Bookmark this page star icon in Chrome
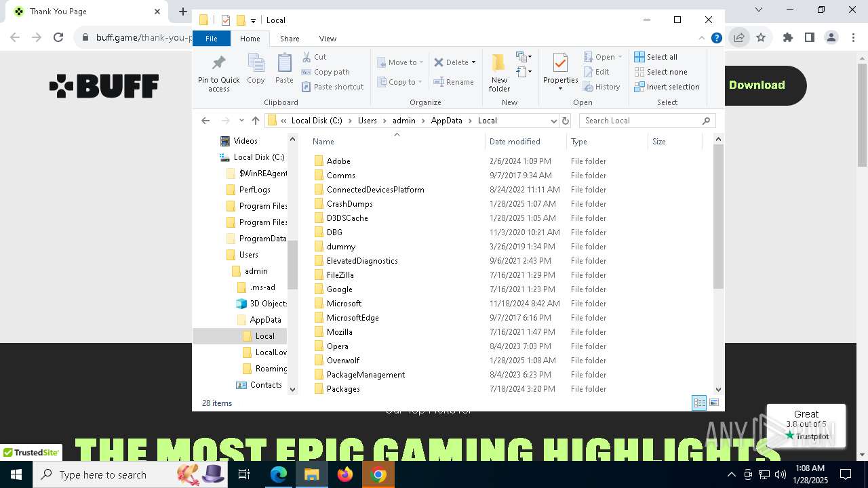 click(x=761, y=38)
